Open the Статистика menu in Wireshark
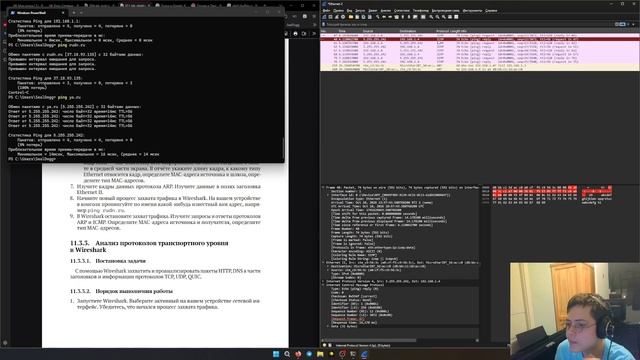640x360 pixels. pos(402,11)
